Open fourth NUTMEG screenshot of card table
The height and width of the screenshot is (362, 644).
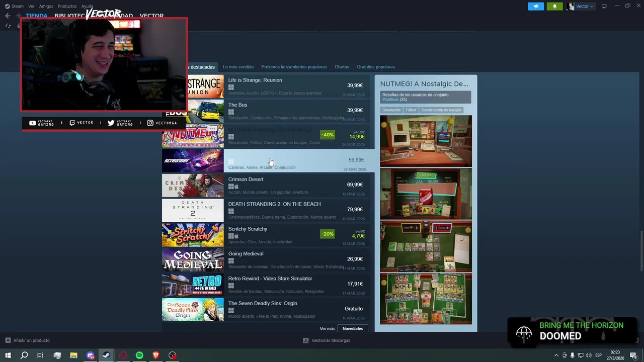[x=426, y=299]
